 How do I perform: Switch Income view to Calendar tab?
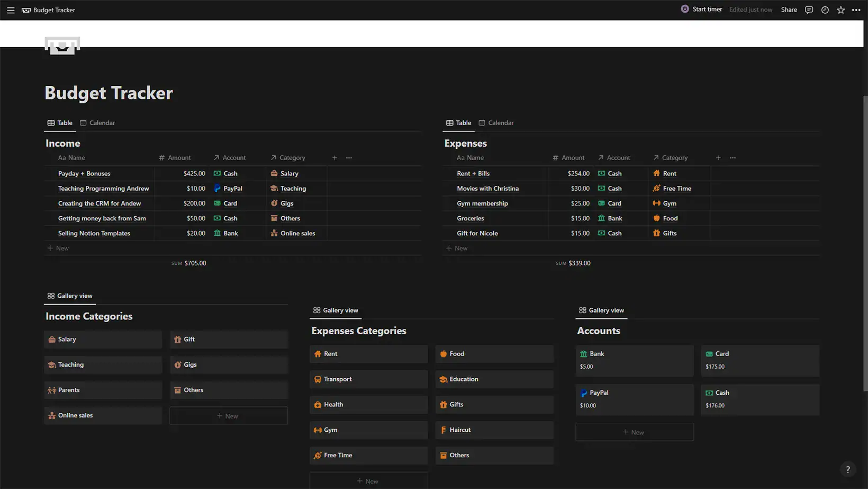point(97,123)
